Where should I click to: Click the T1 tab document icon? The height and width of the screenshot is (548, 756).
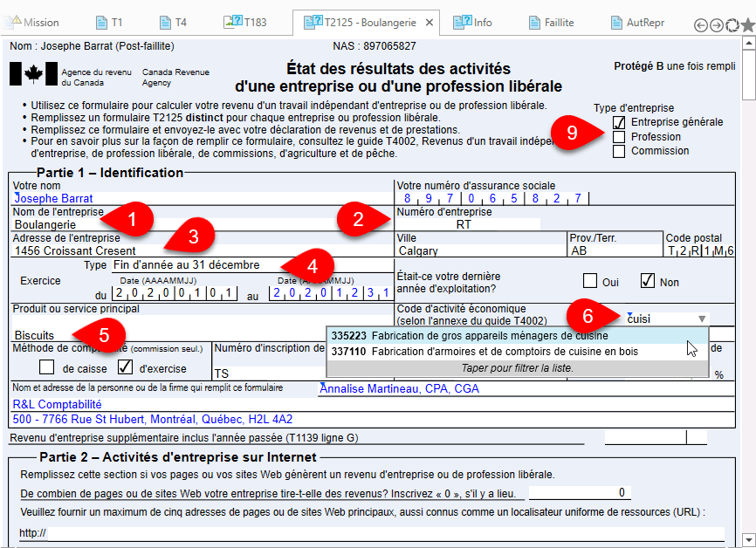(101, 23)
